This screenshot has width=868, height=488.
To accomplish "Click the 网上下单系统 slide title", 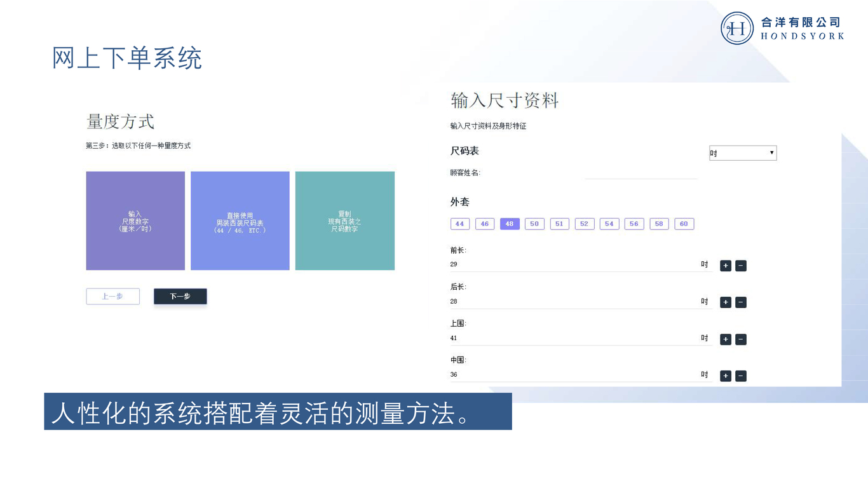I will (x=127, y=58).
